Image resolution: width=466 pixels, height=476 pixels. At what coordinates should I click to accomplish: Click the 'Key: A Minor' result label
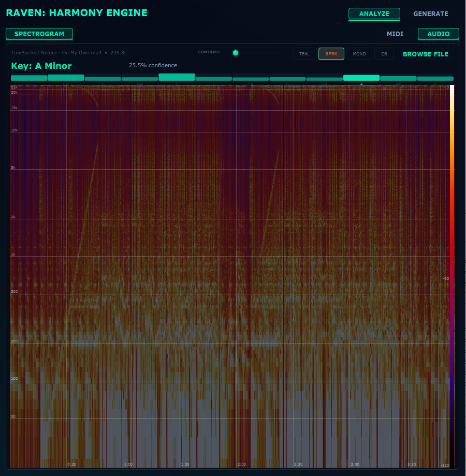click(40, 66)
